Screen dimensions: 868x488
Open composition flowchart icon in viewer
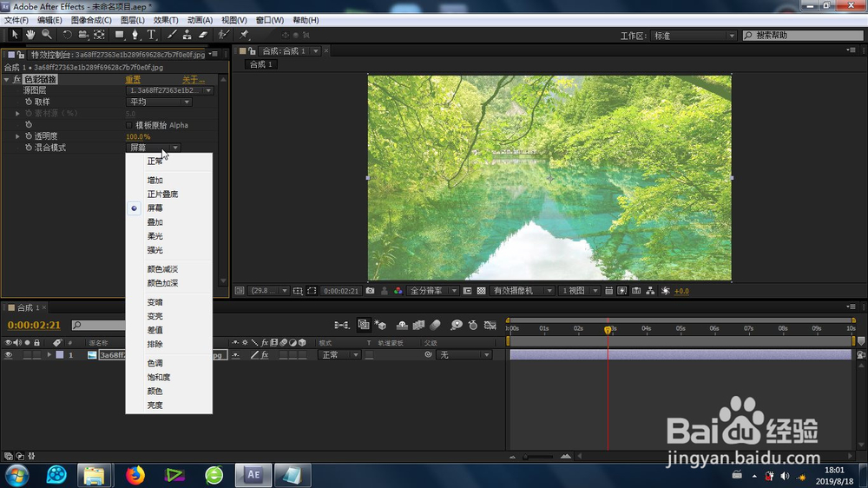point(650,291)
